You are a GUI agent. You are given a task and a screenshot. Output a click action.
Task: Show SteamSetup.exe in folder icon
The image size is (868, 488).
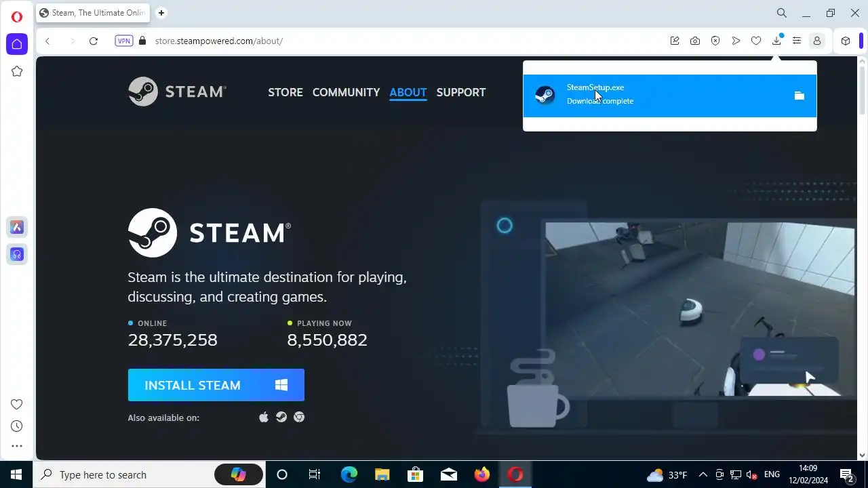point(800,96)
